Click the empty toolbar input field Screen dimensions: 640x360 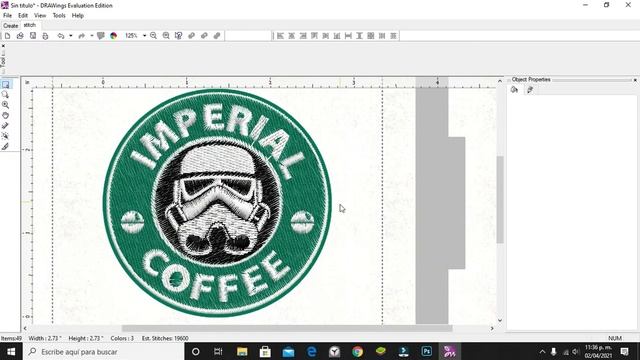pos(248,36)
